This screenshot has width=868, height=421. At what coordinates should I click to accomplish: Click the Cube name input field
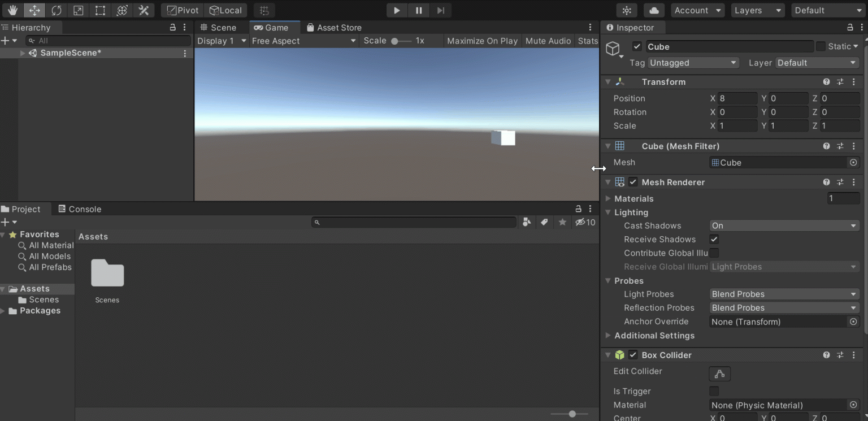coord(729,46)
